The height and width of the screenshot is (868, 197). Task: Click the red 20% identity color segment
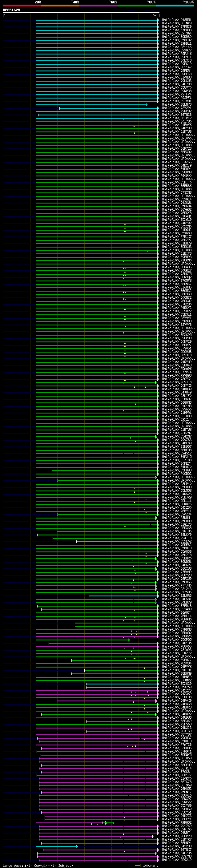click(x=22, y=6)
